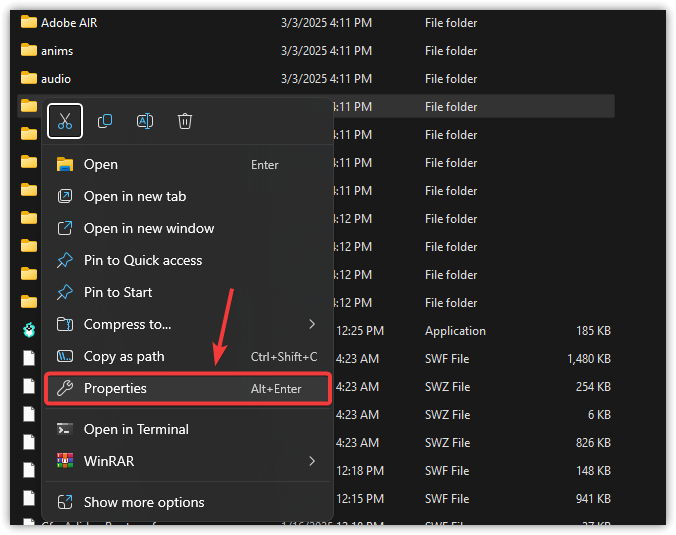This screenshot has width=676, height=535.
Task: Select the Adobe AIR folder
Action: pyautogui.click(x=69, y=23)
